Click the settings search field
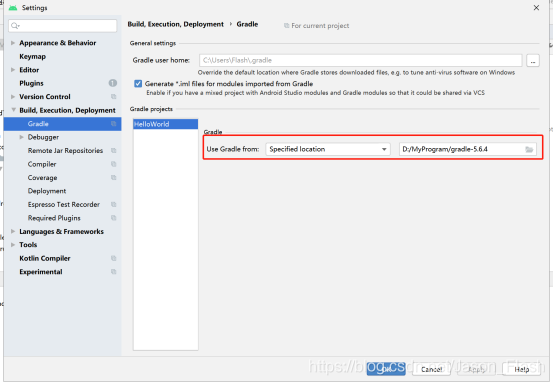The height and width of the screenshot is (385, 554). pos(63,25)
